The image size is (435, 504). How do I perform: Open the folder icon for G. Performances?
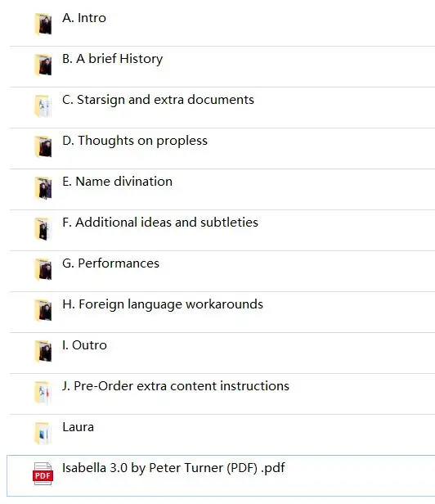click(43, 269)
